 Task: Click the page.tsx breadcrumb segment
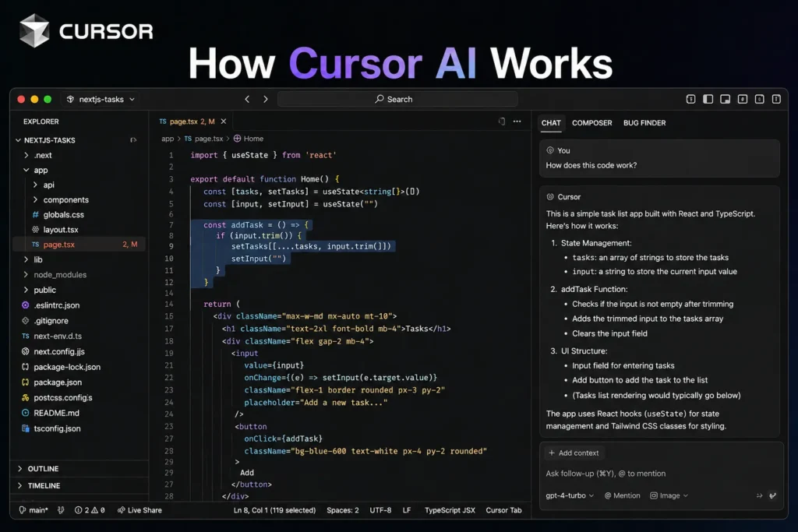point(203,139)
